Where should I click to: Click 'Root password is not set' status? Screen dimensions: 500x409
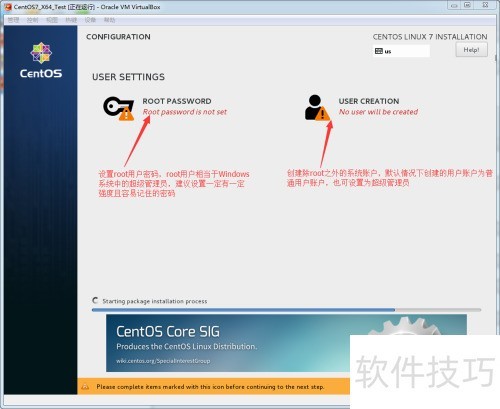point(185,112)
